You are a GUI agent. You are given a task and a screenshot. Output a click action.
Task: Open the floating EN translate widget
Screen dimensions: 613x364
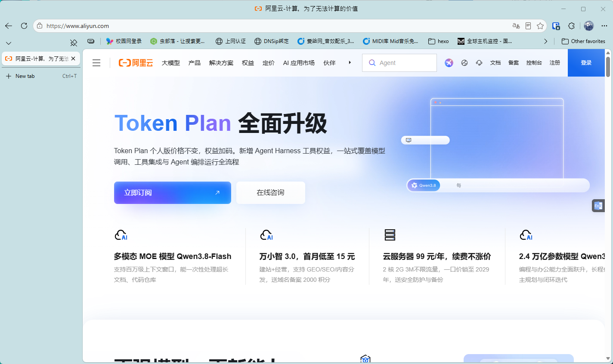pyautogui.click(x=598, y=206)
